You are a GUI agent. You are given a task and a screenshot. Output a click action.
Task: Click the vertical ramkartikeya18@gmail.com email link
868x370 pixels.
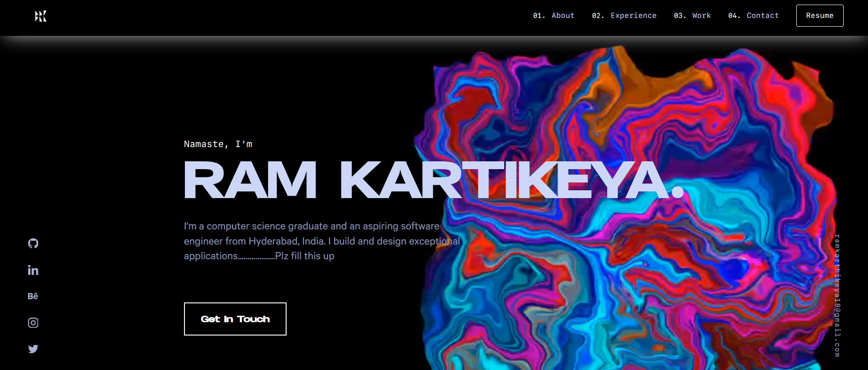click(837, 296)
